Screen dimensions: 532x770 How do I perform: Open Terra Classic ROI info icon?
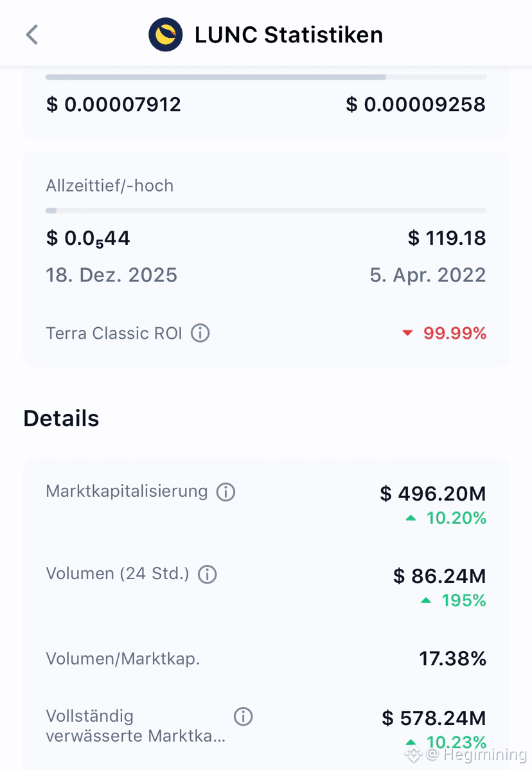(200, 333)
